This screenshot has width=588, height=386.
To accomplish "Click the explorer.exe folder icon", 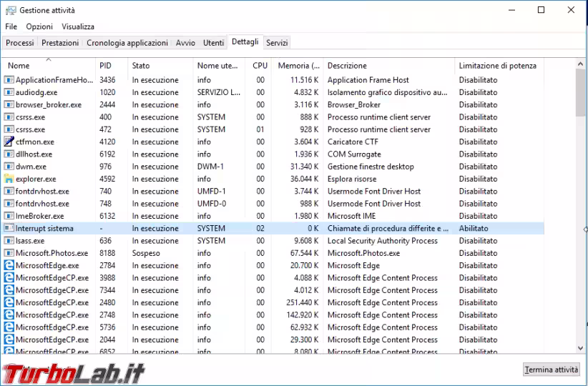I will pyautogui.click(x=9, y=179).
